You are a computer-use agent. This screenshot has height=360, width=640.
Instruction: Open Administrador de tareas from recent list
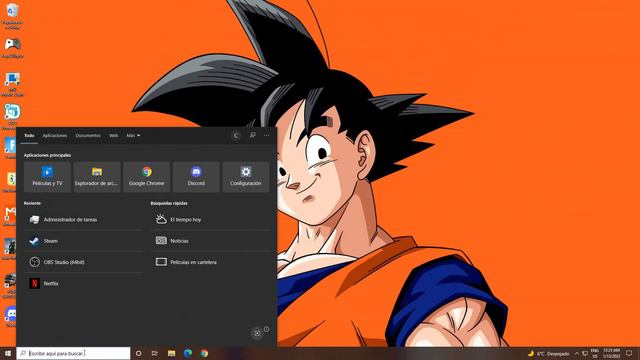(x=83, y=220)
